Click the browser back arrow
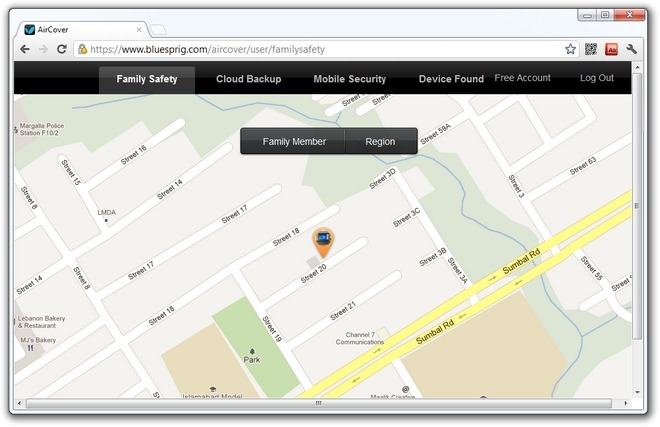This screenshot has height=427, width=660. coord(25,49)
